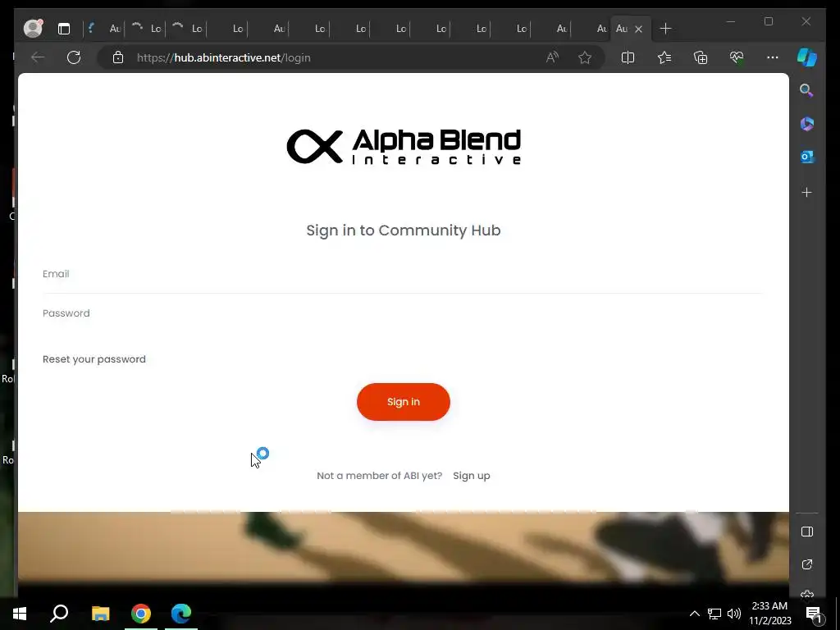Screen dimensions: 840x630
Task: Open the Favorites list icon
Action: [664, 57]
